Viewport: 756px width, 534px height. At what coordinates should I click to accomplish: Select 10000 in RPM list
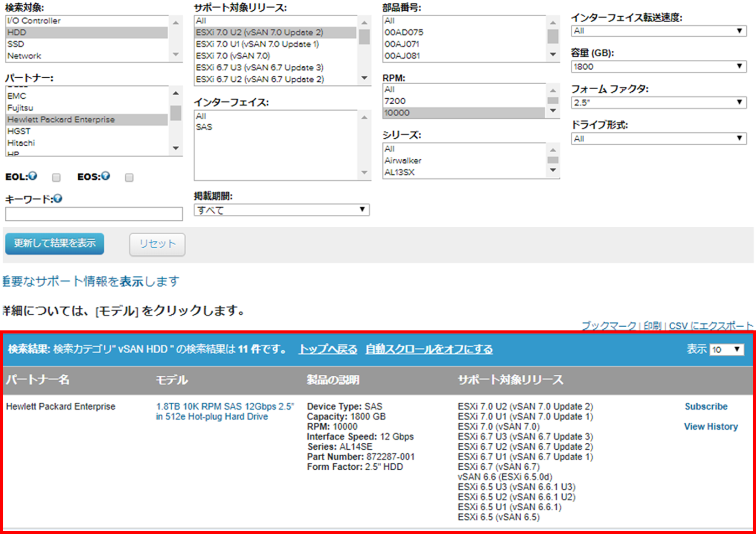pyautogui.click(x=464, y=113)
